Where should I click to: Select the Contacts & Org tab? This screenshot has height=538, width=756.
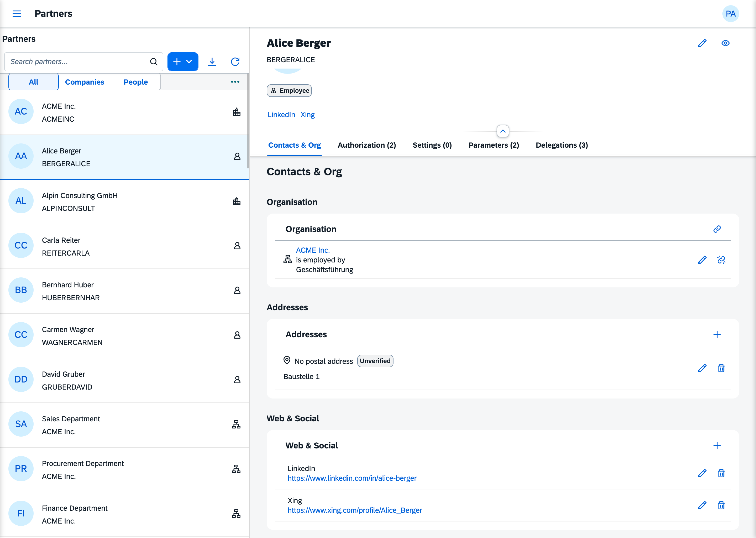pyautogui.click(x=294, y=145)
